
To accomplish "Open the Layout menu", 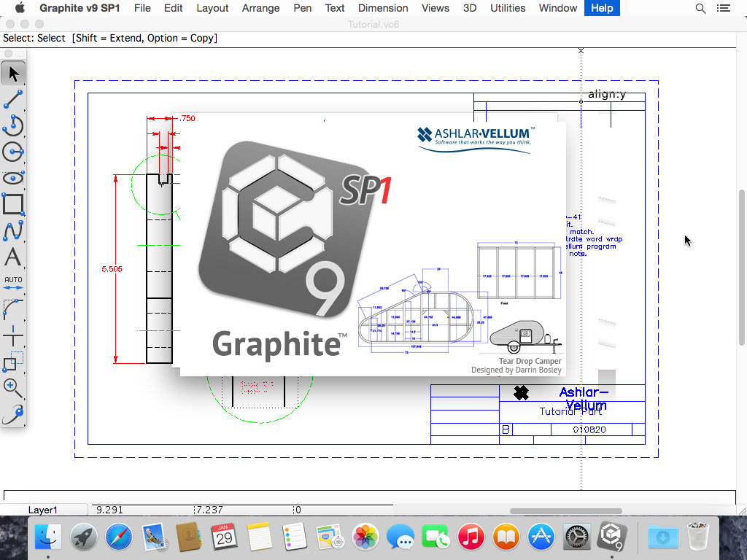I will 212,8.
